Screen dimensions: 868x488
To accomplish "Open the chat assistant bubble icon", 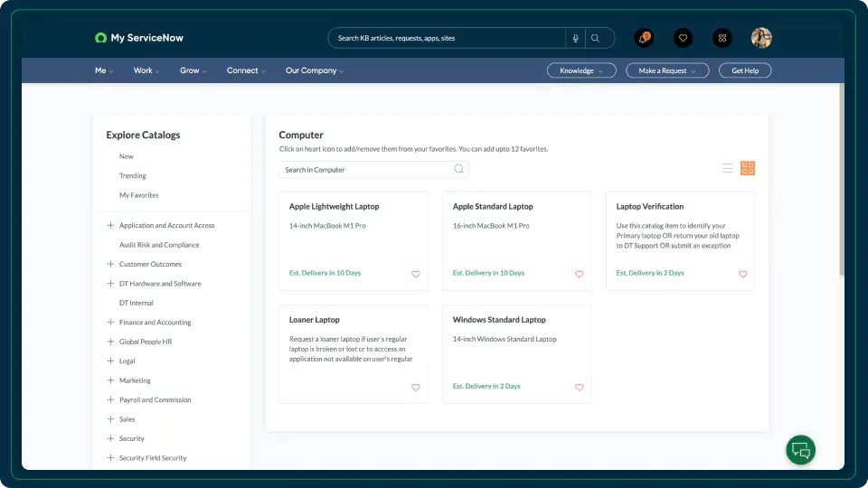I will (x=800, y=449).
